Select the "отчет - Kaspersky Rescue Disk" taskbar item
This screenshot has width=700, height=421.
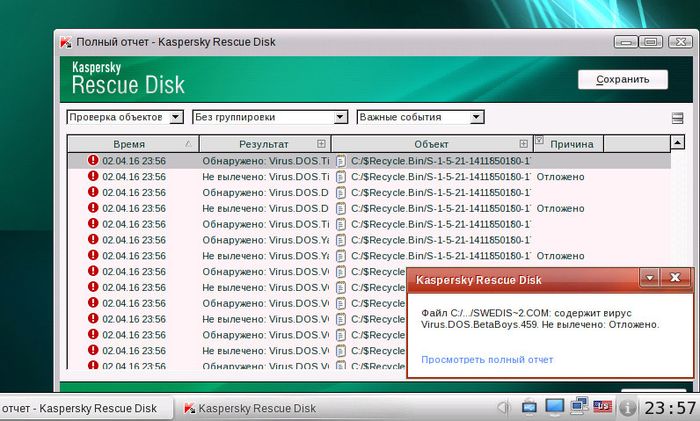tap(80, 408)
